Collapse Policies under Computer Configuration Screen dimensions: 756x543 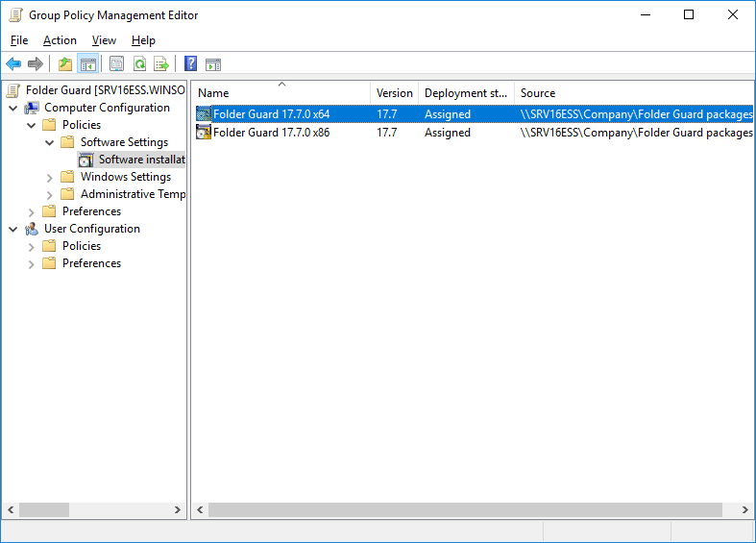tap(32, 125)
